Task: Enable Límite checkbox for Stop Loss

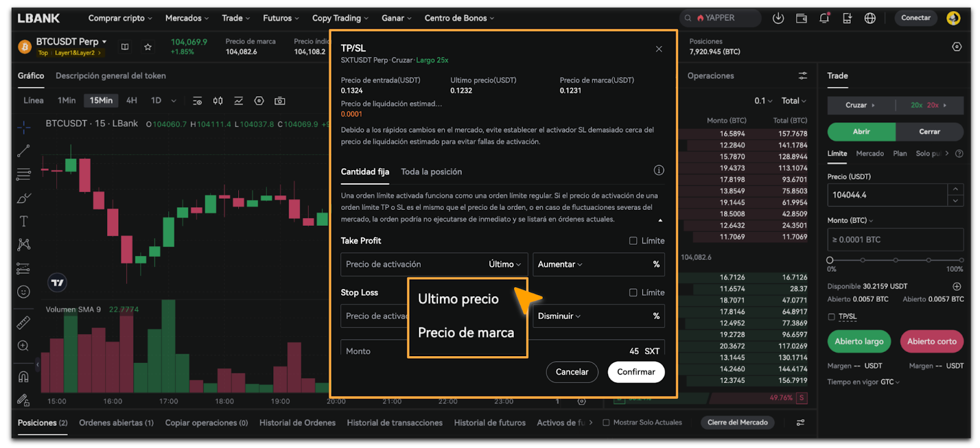Action: tap(633, 293)
